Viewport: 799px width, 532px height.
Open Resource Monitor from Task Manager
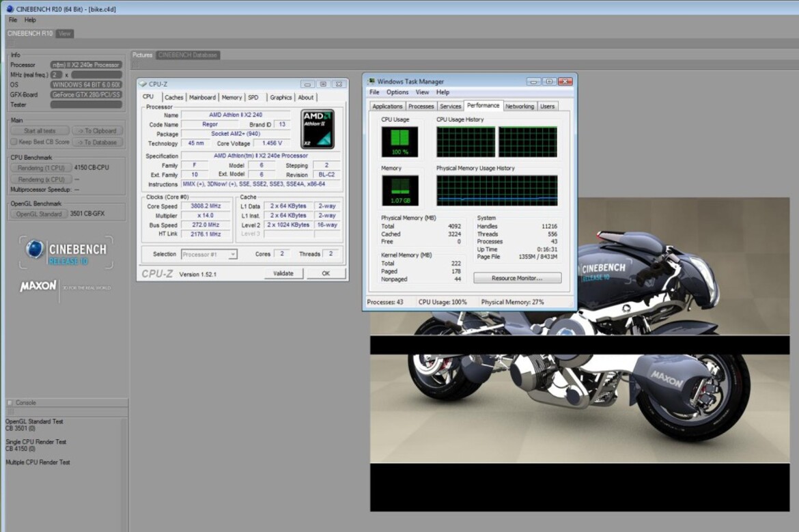[x=517, y=278]
